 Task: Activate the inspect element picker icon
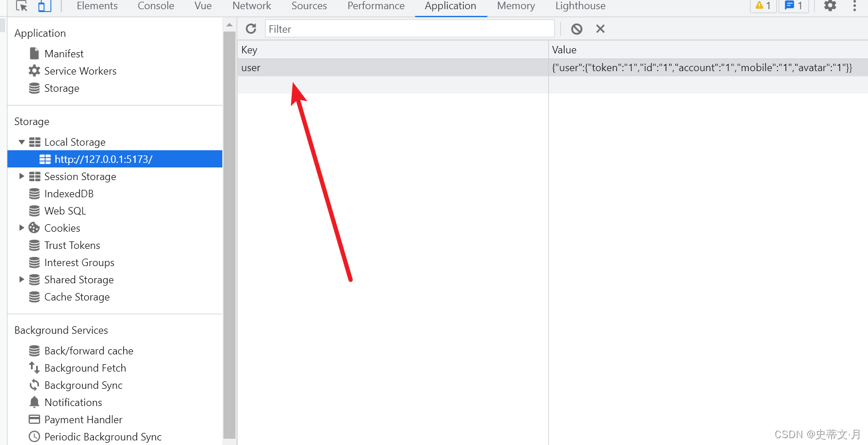pyautogui.click(x=22, y=6)
